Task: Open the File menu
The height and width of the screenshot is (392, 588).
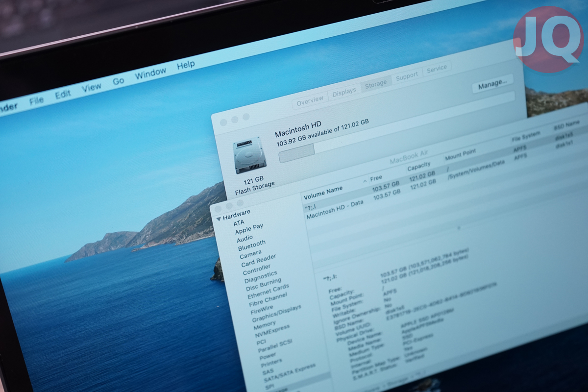Action: [x=36, y=100]
